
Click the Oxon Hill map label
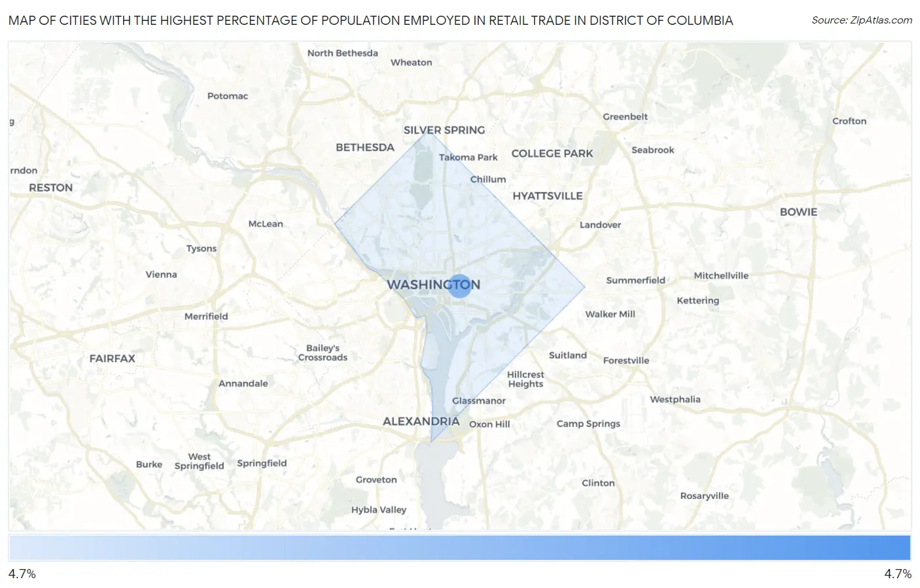[x=489, y=424]
